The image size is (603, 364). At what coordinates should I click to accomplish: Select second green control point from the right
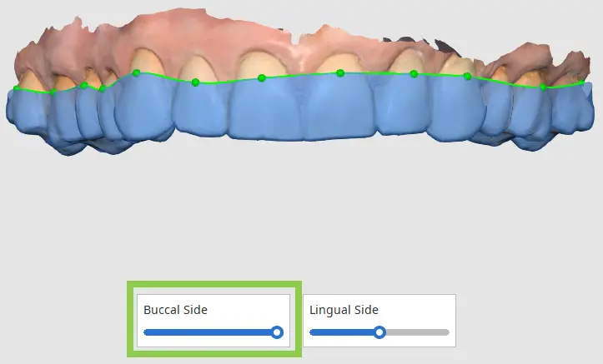(x=543, y=87)
